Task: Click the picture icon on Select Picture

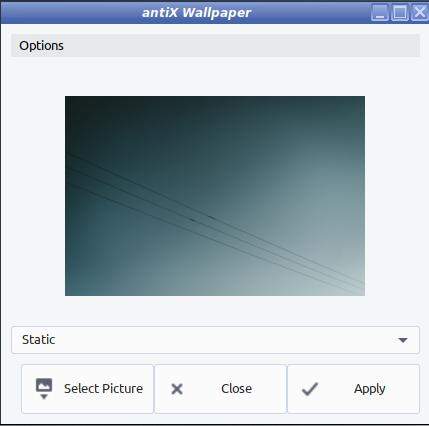Action: (x=44, y=389)
